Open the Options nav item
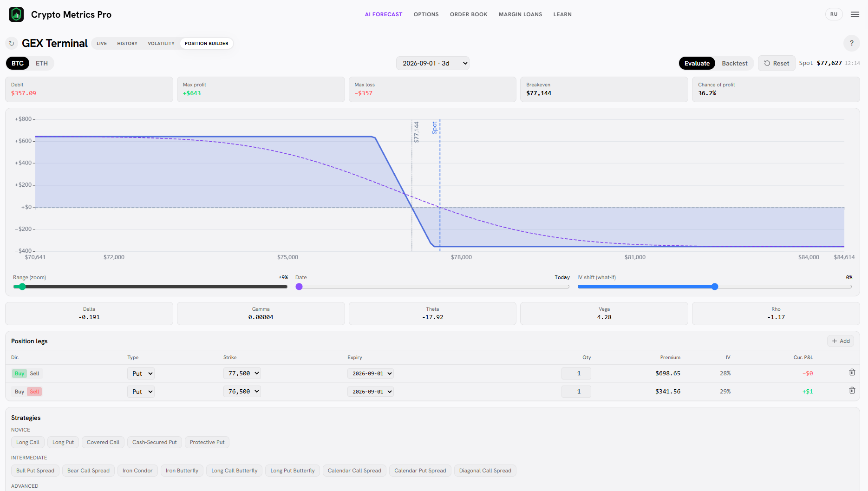 coord(426,14)
